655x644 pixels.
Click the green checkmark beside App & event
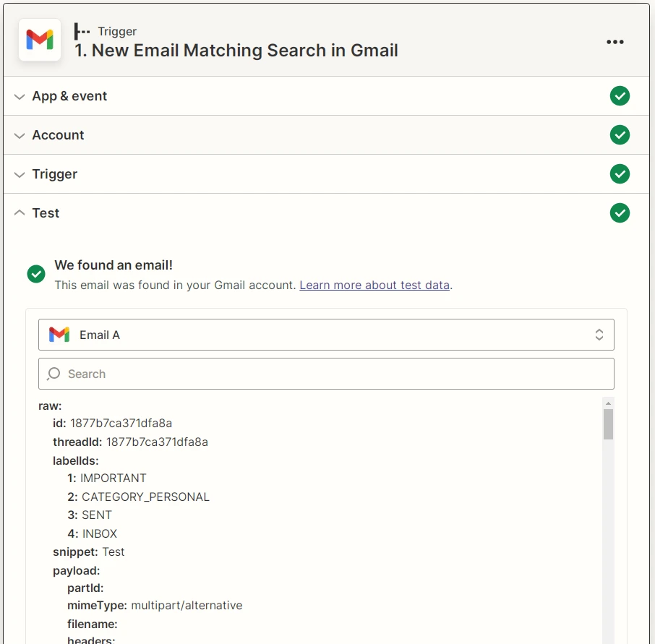tap(620, 95)
